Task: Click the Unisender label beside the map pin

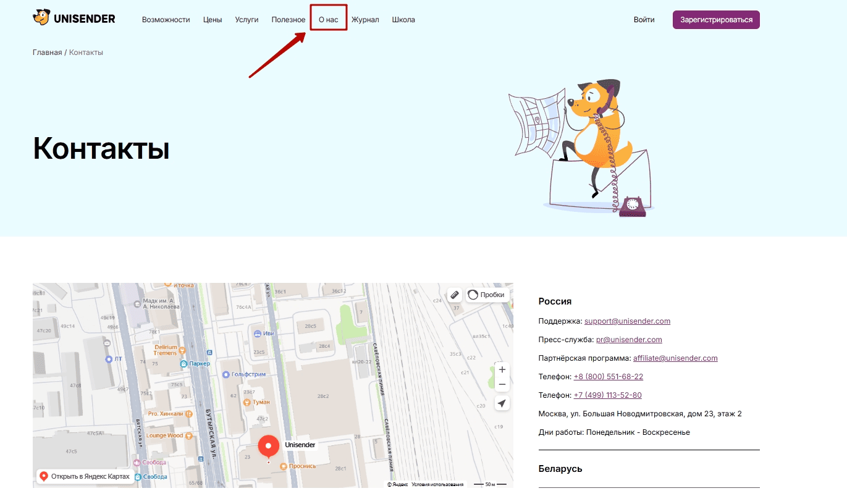Action: [300, 445]
